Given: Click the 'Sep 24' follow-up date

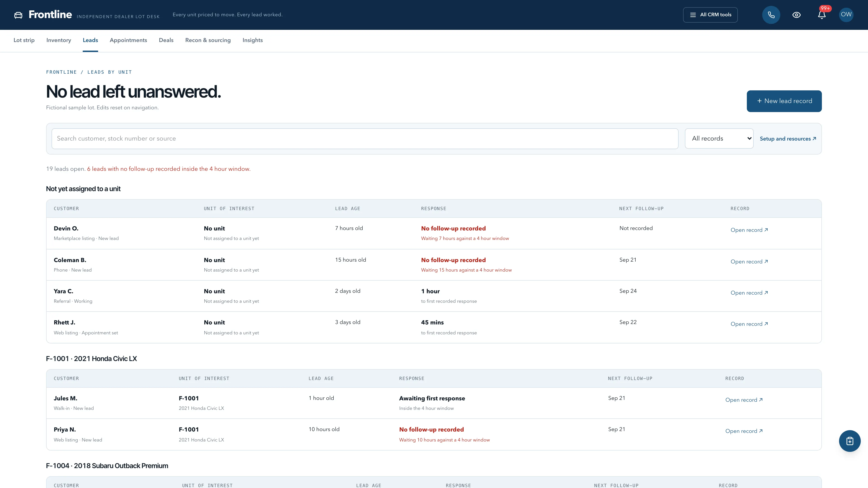Looking at the screenshot, I should tap(628, 291).
